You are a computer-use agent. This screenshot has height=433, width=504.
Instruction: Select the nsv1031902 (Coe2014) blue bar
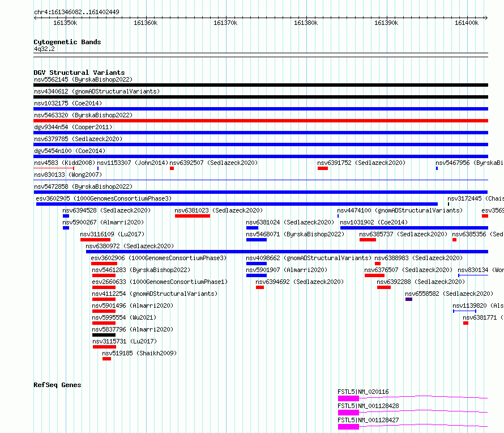[x=414, y=228]
